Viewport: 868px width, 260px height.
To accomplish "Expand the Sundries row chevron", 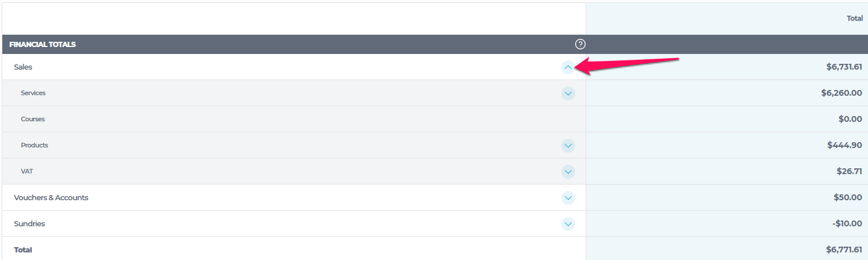I will [568, 224].
